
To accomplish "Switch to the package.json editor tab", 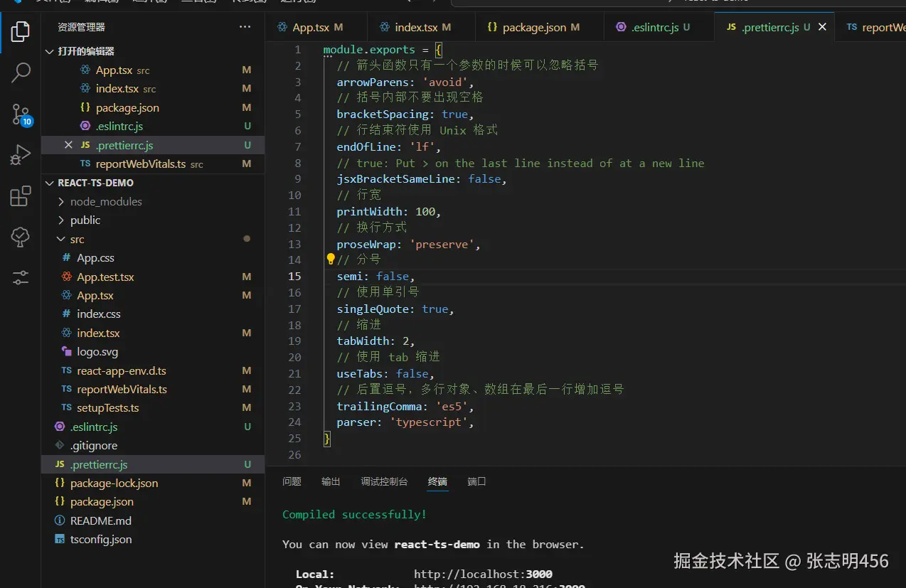I will click(539, 27).
